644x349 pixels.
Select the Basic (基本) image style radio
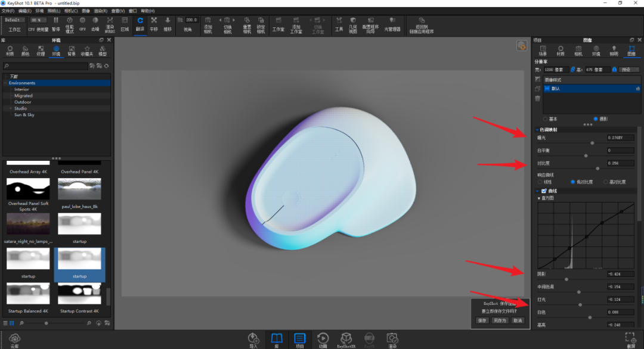tap(546, 119)
